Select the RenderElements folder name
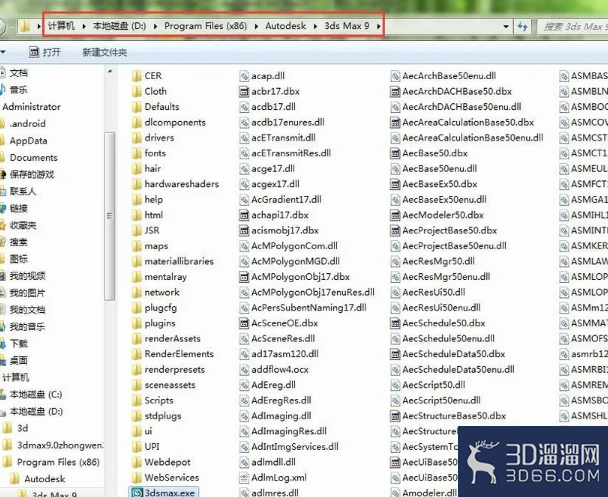This screenshot has width=608, height=497. click(x=179, y=354)
